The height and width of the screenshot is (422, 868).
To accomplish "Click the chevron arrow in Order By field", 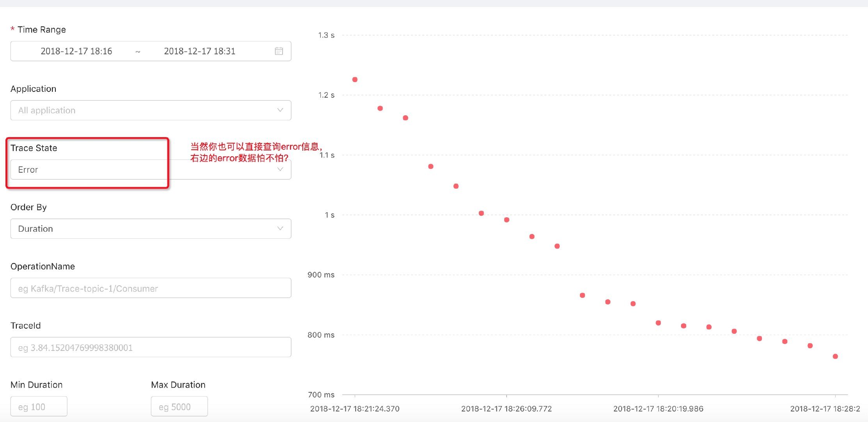I will click(x=280, y=229).
